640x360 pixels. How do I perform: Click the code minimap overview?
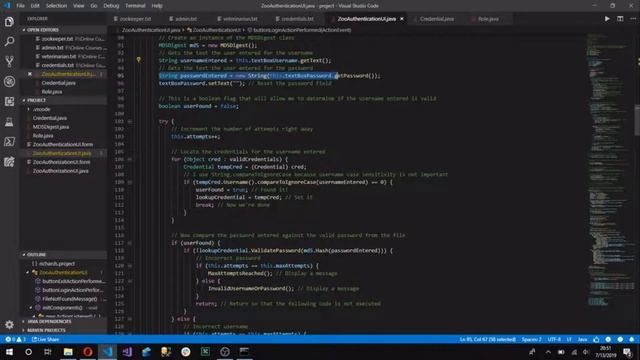coord(609,171)
